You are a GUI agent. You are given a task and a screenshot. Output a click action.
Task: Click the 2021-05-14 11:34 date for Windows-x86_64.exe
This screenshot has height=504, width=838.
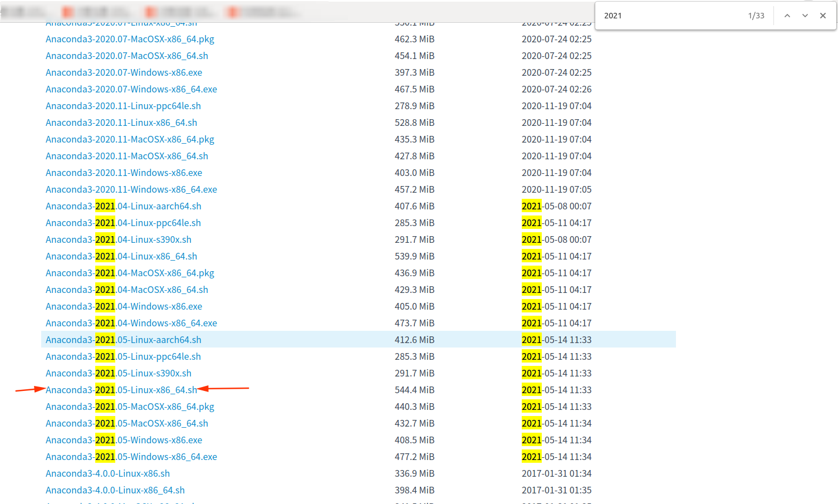coord(556,457)
